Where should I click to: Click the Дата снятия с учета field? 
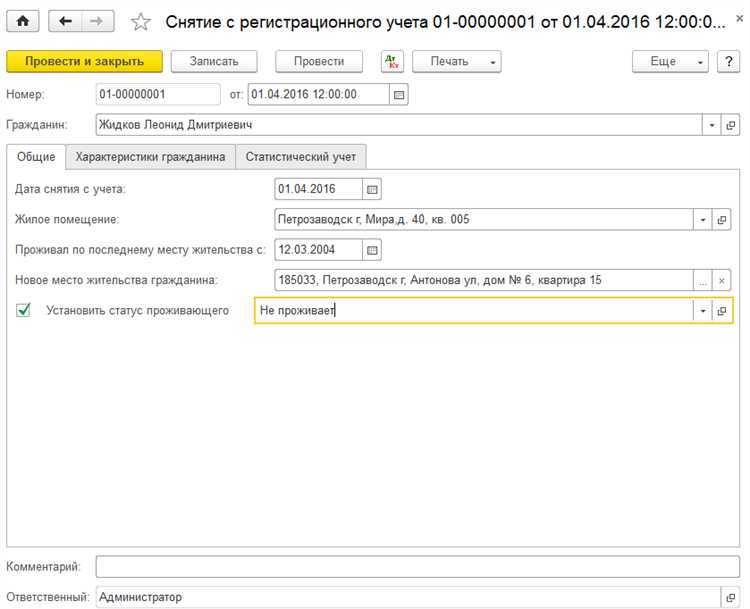(x=319, y=189)
